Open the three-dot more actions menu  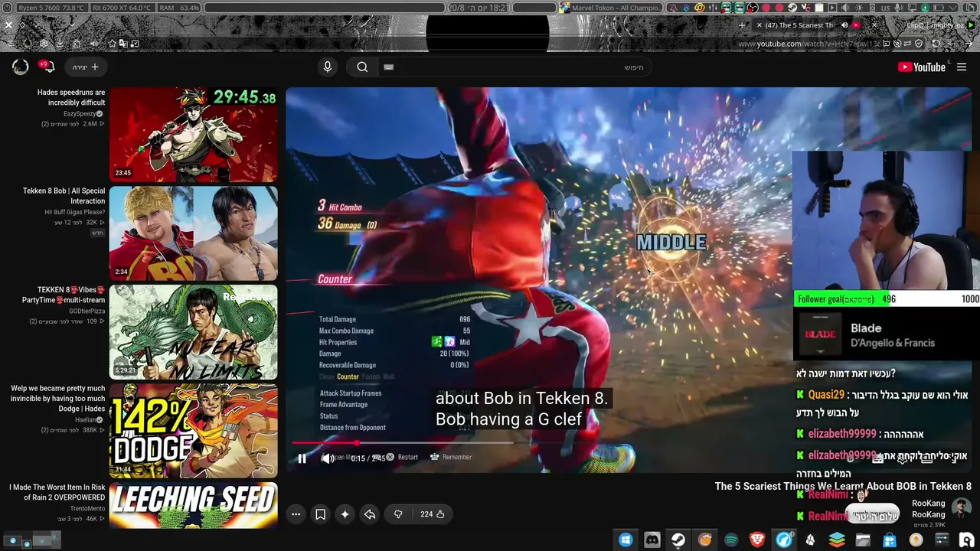point(296,514)
